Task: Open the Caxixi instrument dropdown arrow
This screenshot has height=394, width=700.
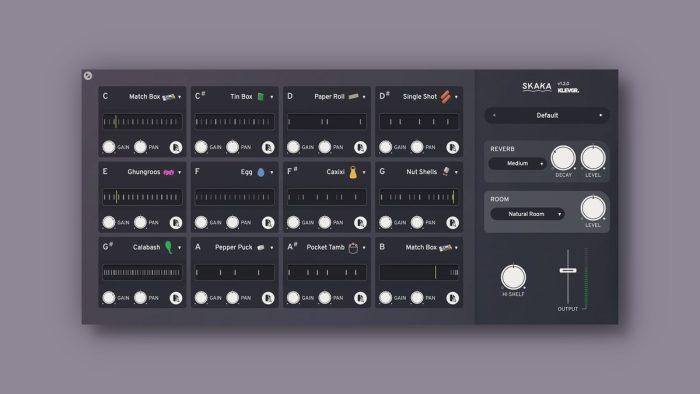Action: (x=364, y=172)
